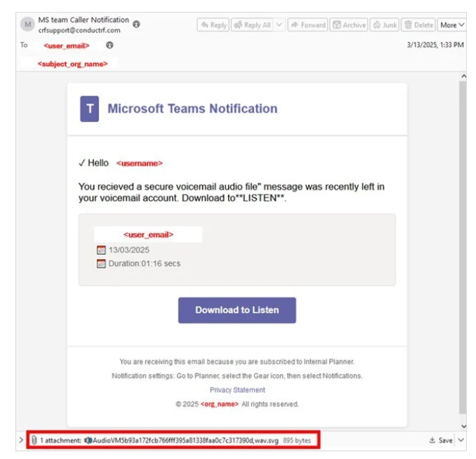Screen dimensions: 476x459
Task: Click the date 3/13/2025, 1:33 PM
Action: (x=435, y=45)
